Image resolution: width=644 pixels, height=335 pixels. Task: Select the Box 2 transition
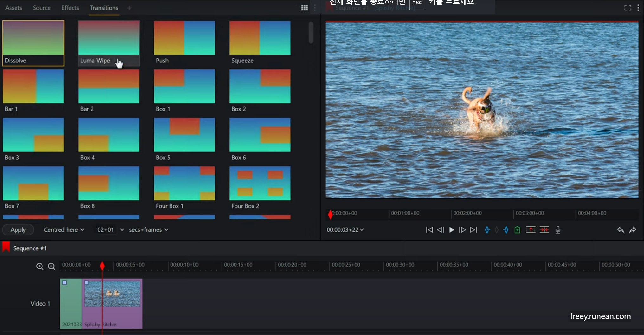(260, 92)
